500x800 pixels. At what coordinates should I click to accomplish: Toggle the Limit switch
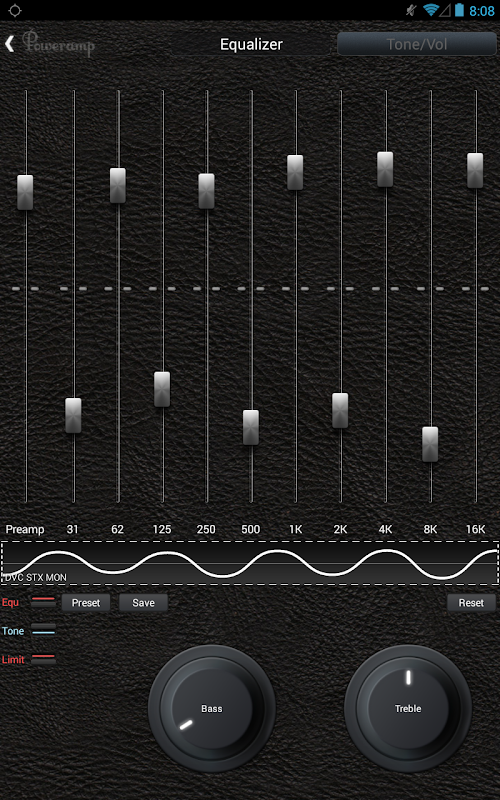point(43,659)
